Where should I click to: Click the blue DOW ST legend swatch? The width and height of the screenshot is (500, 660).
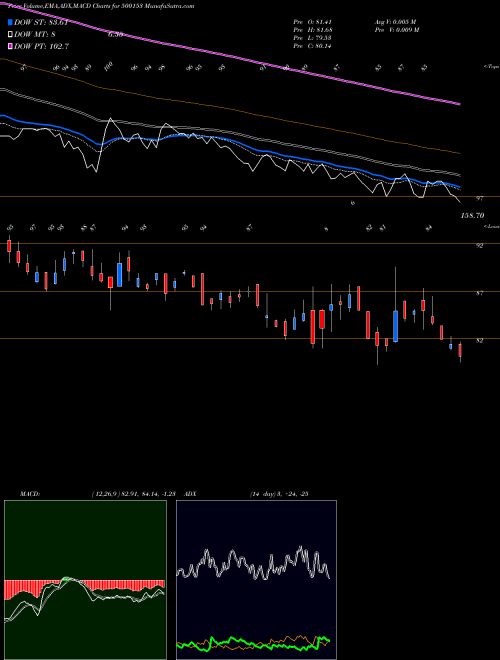click(10, 22)
